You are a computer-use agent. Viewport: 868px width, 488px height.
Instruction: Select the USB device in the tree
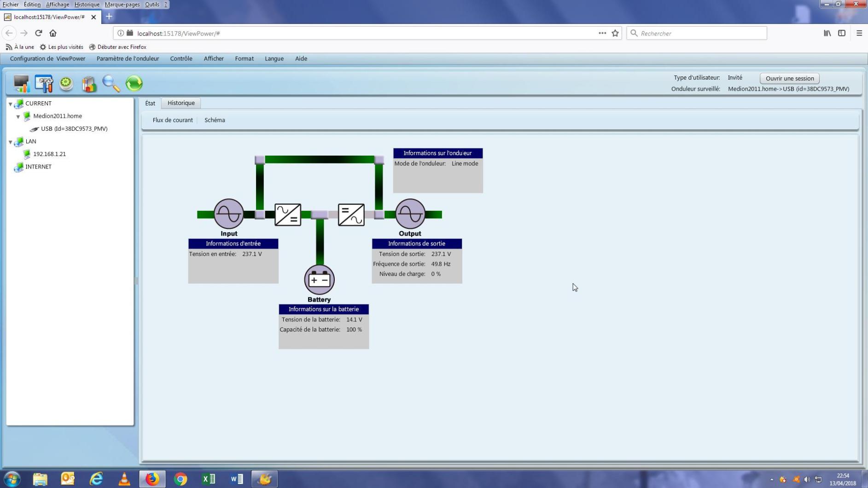pos(74,129)
